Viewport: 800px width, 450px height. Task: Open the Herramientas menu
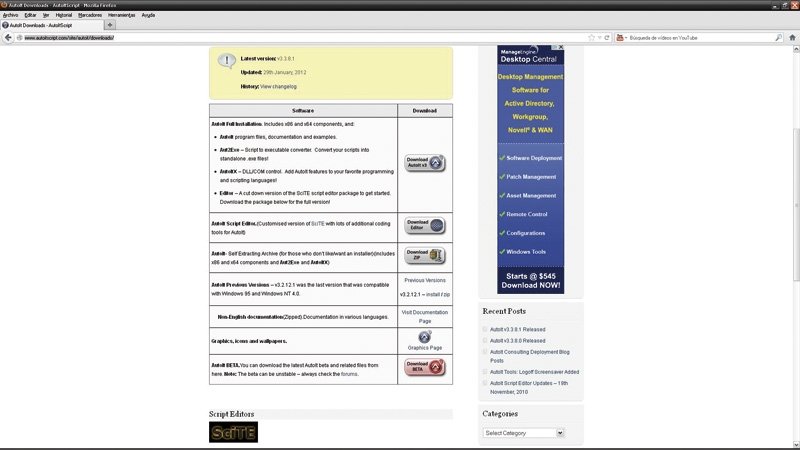(121, 15)
